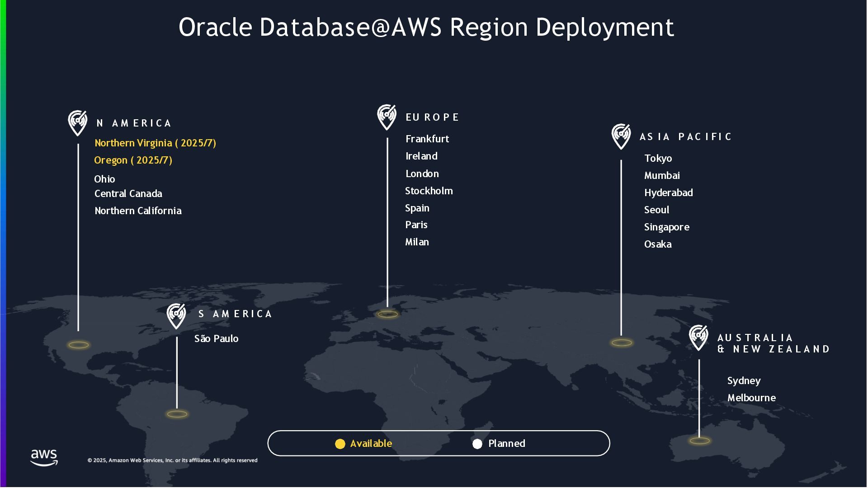Click the glowing map marker over Australia
This screenshot has width=868, height=488.
coord(699,441)
